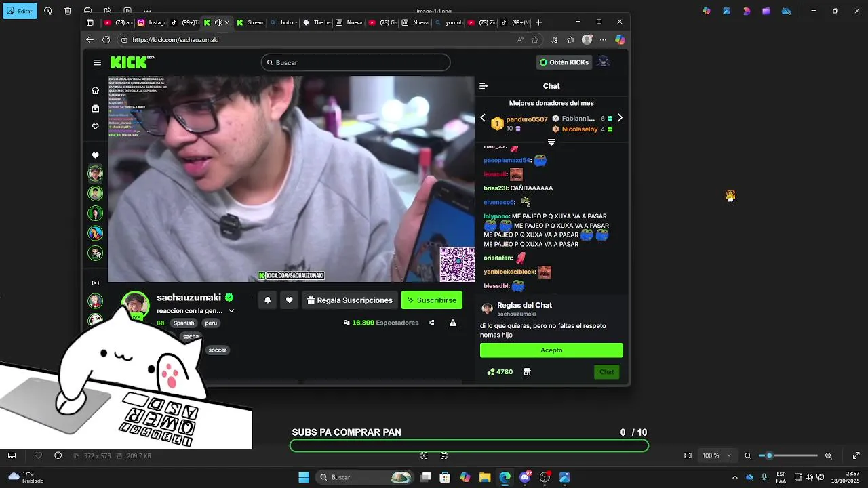This screenshot has width=868, height=488.
Task: Click Regala Suscripciones button
Action: 349,300
